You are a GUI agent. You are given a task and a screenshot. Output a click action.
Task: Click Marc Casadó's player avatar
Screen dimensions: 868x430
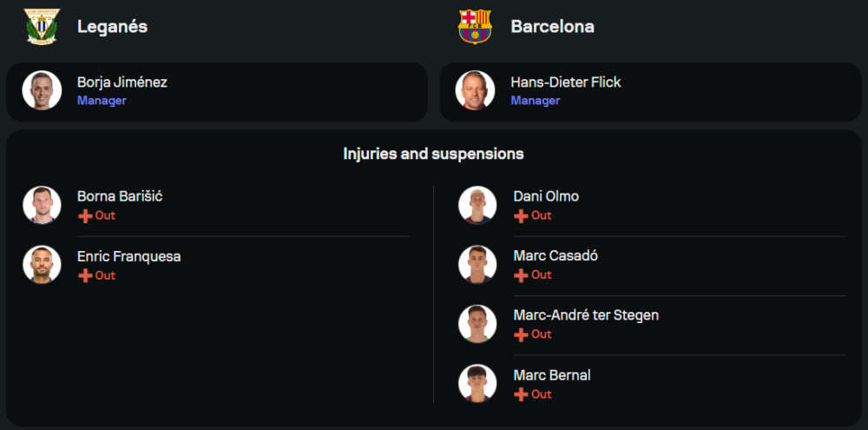coord(477,264)
